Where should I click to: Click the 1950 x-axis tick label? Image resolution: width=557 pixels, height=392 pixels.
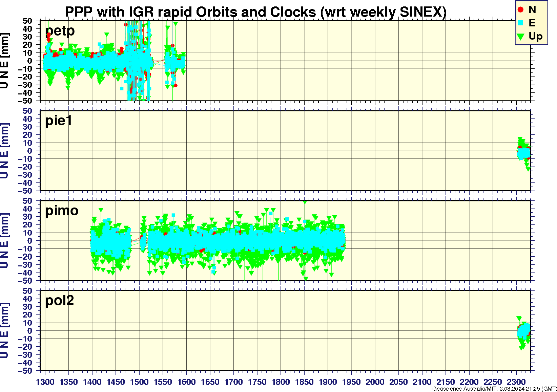(x=351, y=382)
